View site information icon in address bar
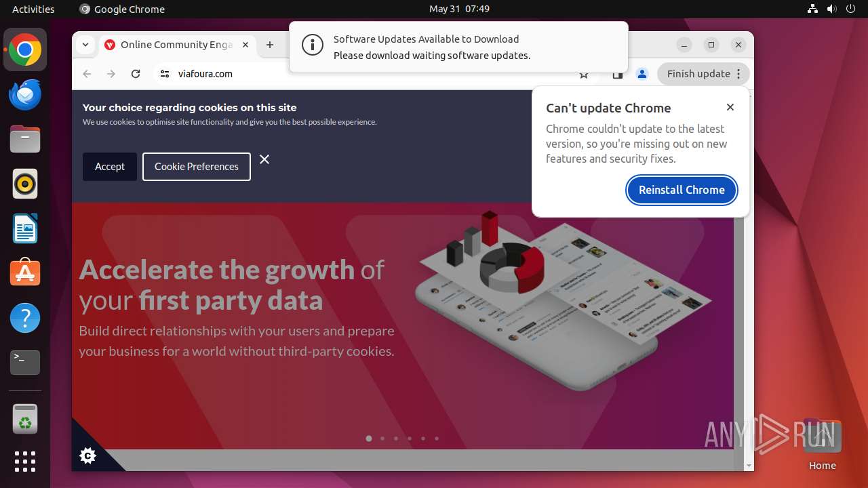This screenshot has width=868, height=488. (x=165, y=74)
